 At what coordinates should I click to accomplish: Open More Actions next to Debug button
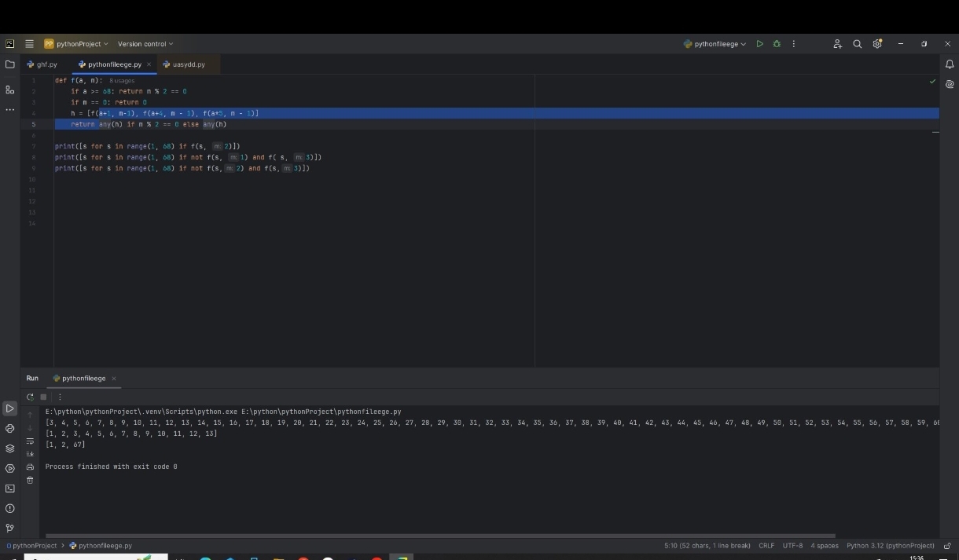794,44
